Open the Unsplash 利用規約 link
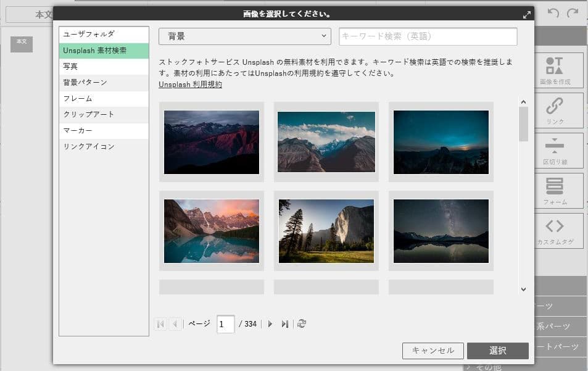Screen dimensions: 588x371 tap(190, 85)
